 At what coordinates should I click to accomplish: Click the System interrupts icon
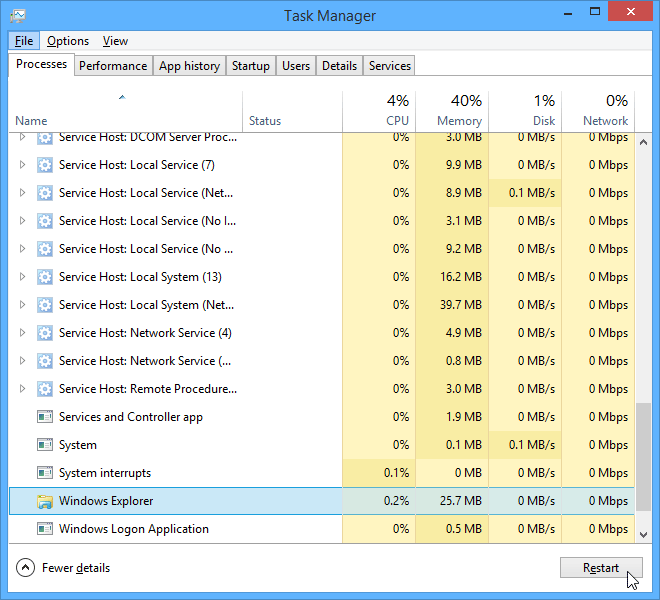[45, 473]
